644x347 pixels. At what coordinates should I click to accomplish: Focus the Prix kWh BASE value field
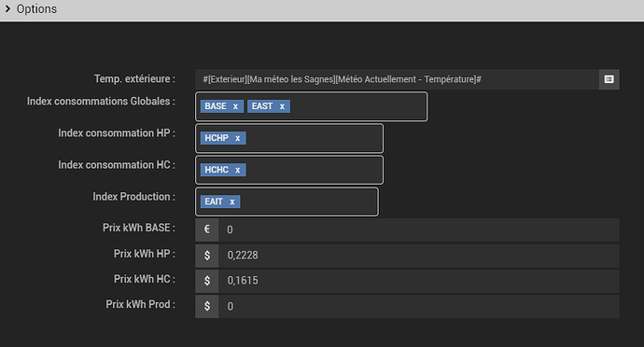419,229
